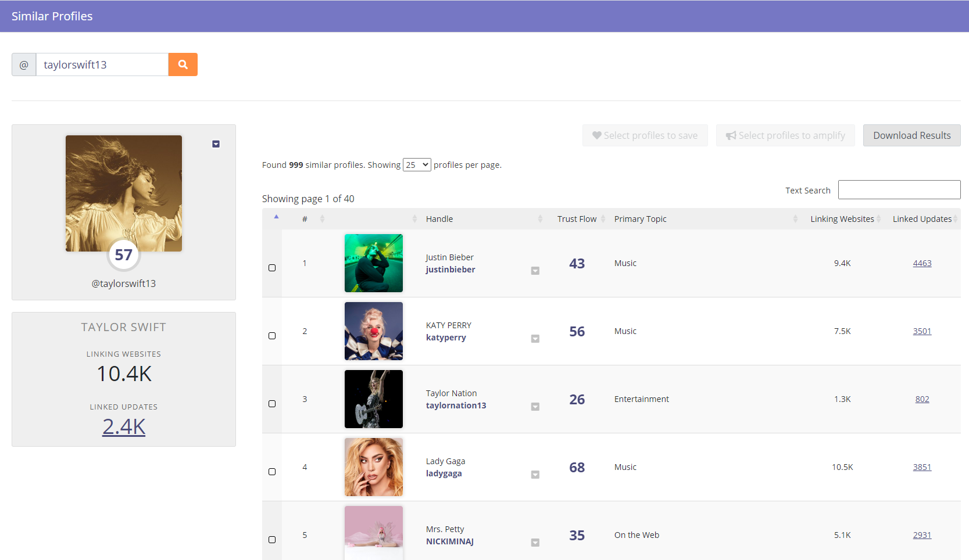Open the dropdown arrow on Taylor Swift profile card
This screenshot has height=560, width=969.
click(x=216, y=144)
